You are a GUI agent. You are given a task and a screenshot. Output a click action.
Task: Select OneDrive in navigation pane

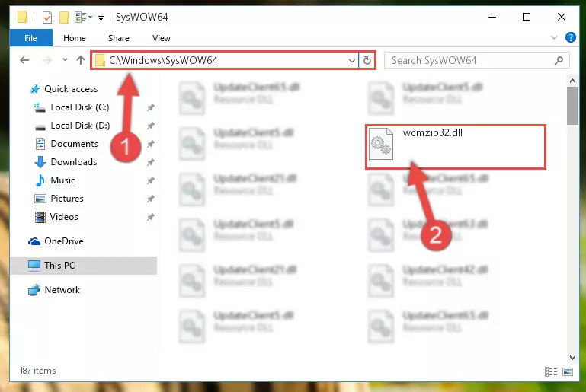click(x=64, y=241)
